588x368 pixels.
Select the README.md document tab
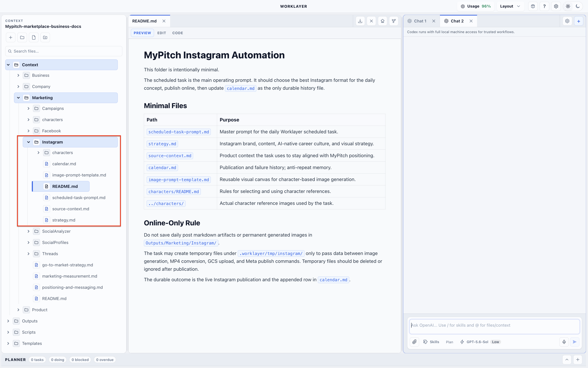(144, 21)
